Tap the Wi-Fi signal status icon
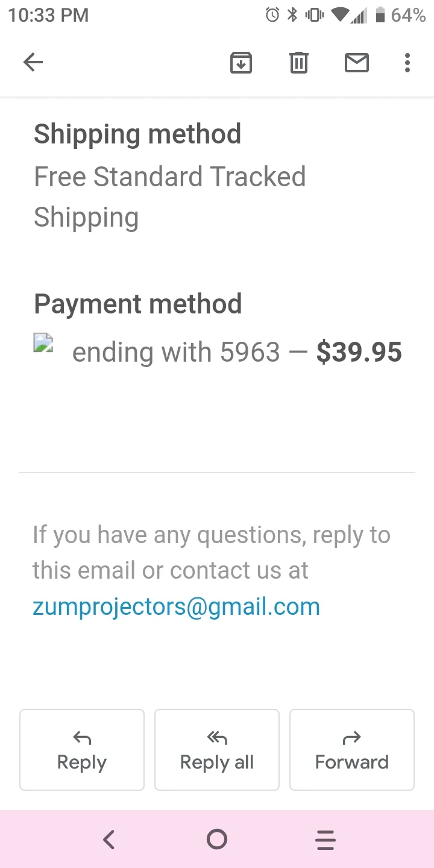The image size is (434, 868). tap(341, 15)
